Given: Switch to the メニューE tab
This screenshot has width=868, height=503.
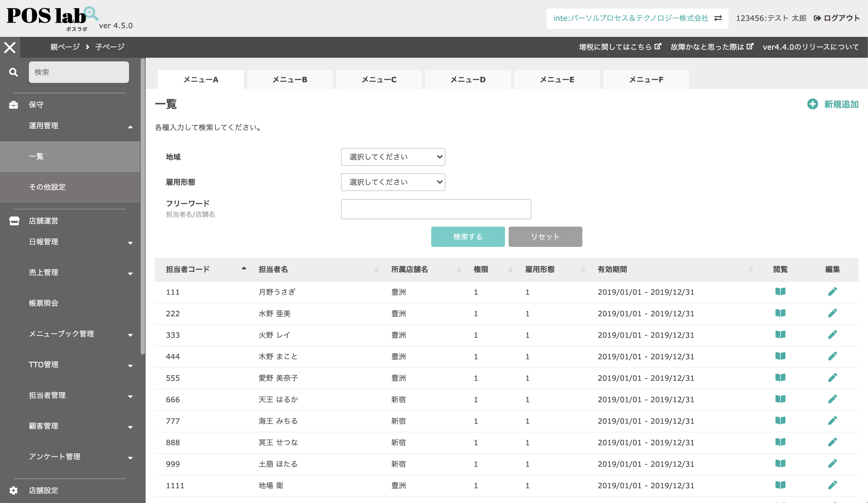Looking at the screenshot, I should tap(557, 80).
